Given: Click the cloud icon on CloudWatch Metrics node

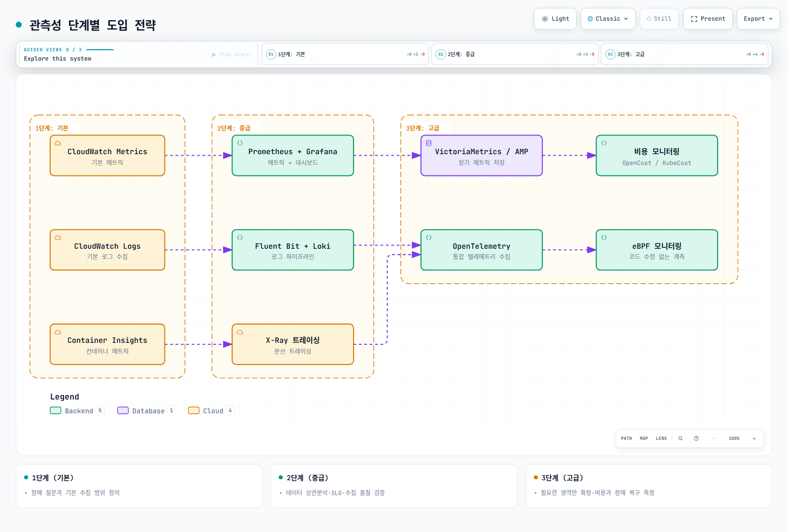Looking at the screenshot, I should [x=58, y=143].
